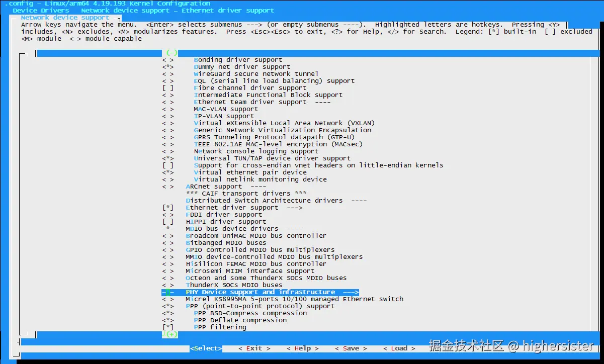604x364 pixels.
Task: Click Device Drivers in breadcrumb path
Action: pyautogui.click(x=41, y=11)
